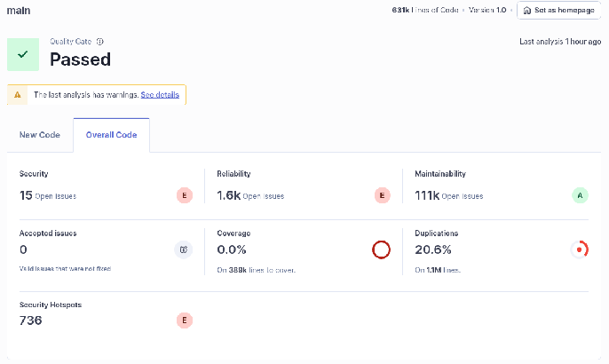Click Set as homepage button
Image resolution: width=609 pixels, height=364 pixels.
(558, 10)
